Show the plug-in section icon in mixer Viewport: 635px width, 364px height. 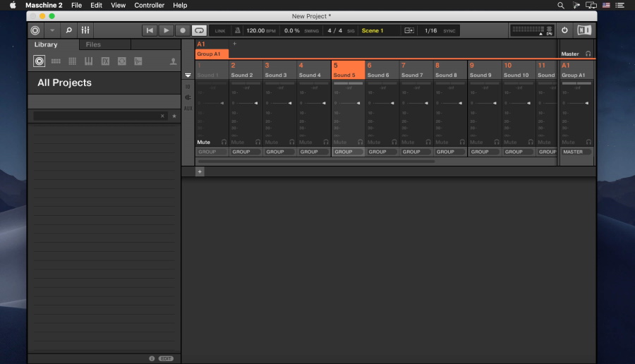pyautogui.click(x=188, y=97)
